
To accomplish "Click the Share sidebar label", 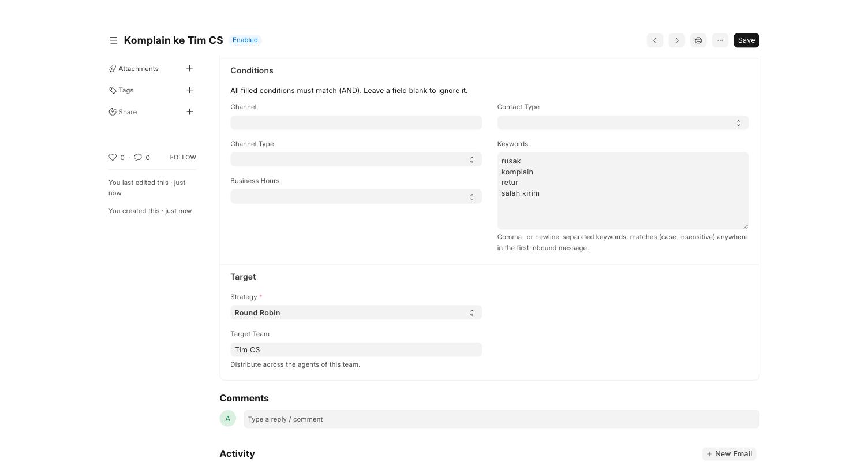I will (x=128, y=112).
